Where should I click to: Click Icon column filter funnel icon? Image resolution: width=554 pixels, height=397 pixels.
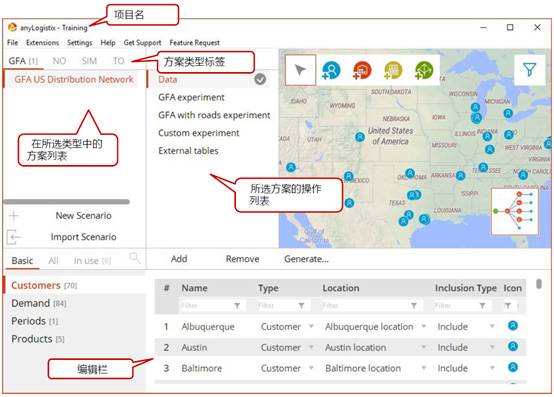click(x=508, y=306)
